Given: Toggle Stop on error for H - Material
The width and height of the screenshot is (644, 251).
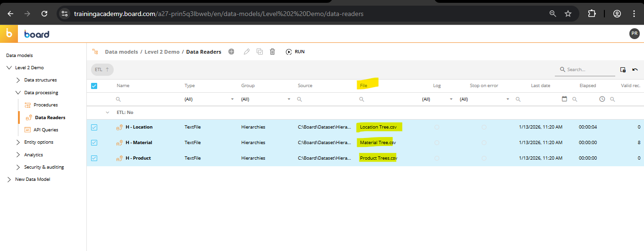Looking at the screenshot, I should point(484,143).
